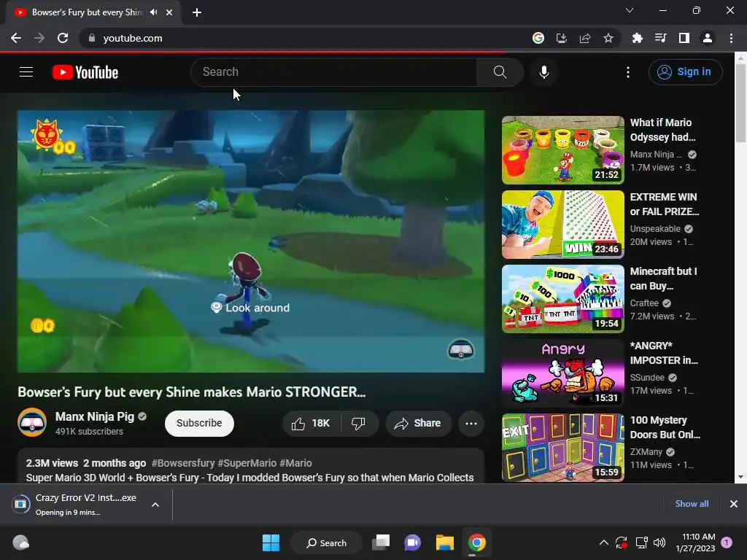
Task: Click Show all downloads link
Action: pos(692,504)
